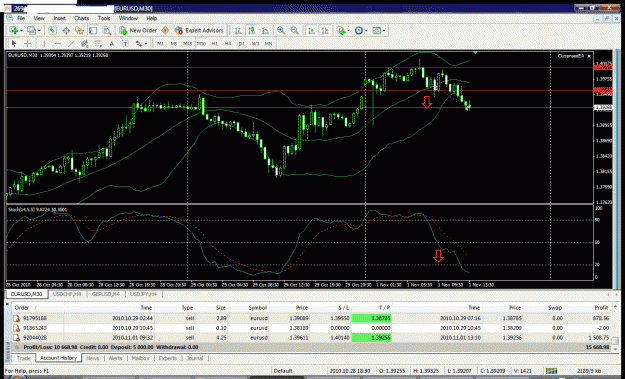Open the New Chart dropdown arrow
This screenshot has height=379, width=625.
pyautogui.click(x=21, y=30)
